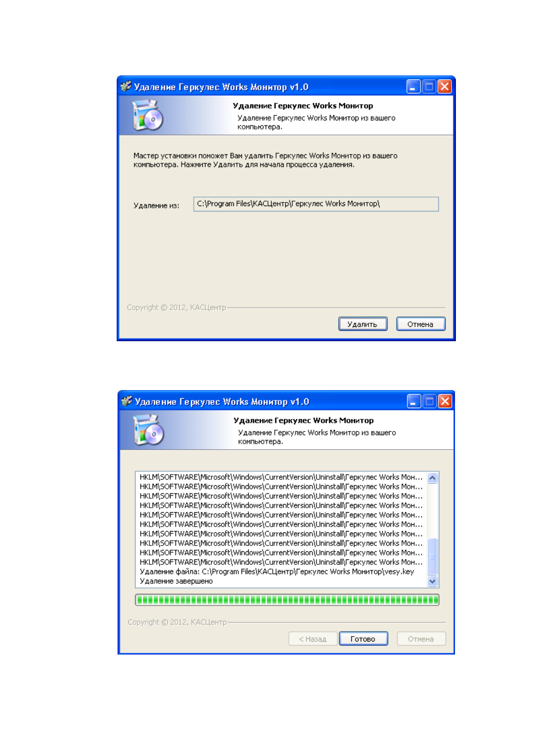Select the 'Удаление завершено' log line
The image size is (534, 756).
[x=176, y=581]
